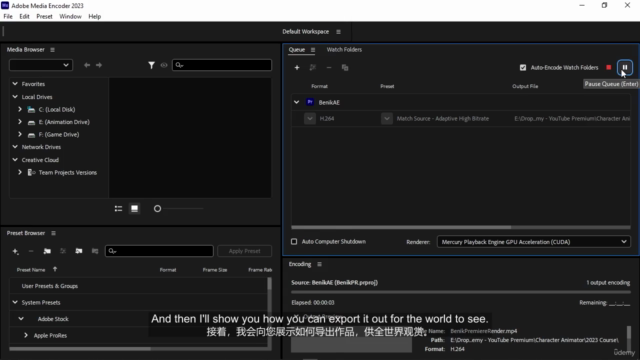Open the Encoding panel menu
Screen dimensions: 640x360
(x=319, y=264)
